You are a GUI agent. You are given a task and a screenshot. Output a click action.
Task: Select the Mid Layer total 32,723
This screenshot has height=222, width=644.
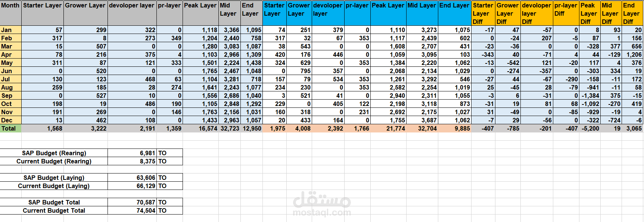[x=230, y=128]
